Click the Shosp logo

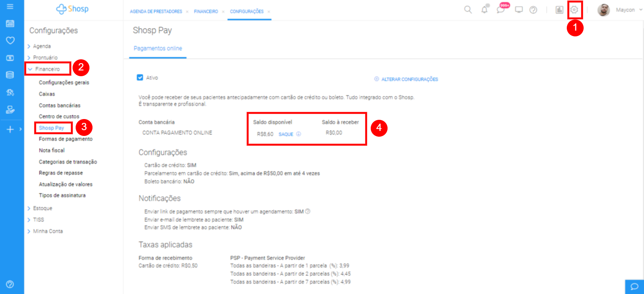[x=72, y=9]
